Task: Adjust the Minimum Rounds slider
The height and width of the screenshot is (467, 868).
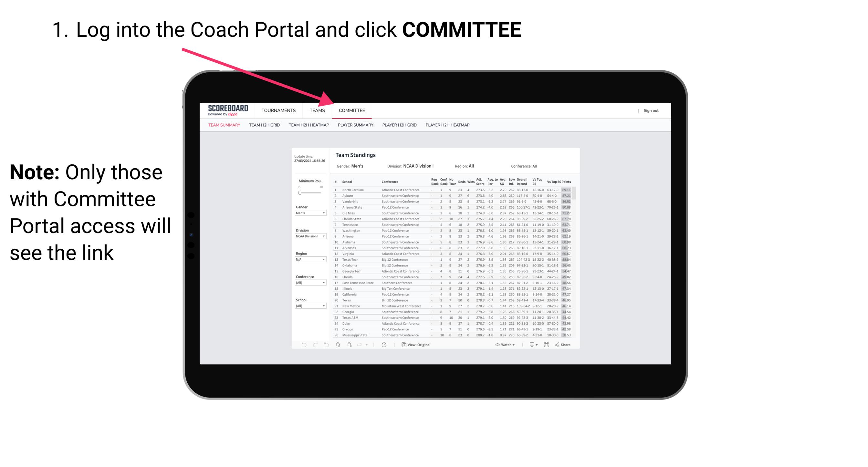Action: click(300, 193)
